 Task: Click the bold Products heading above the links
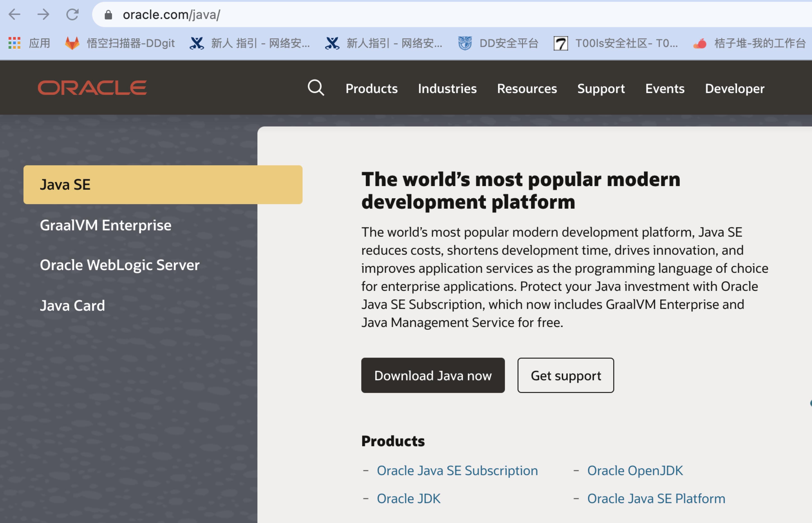(393, 441)
